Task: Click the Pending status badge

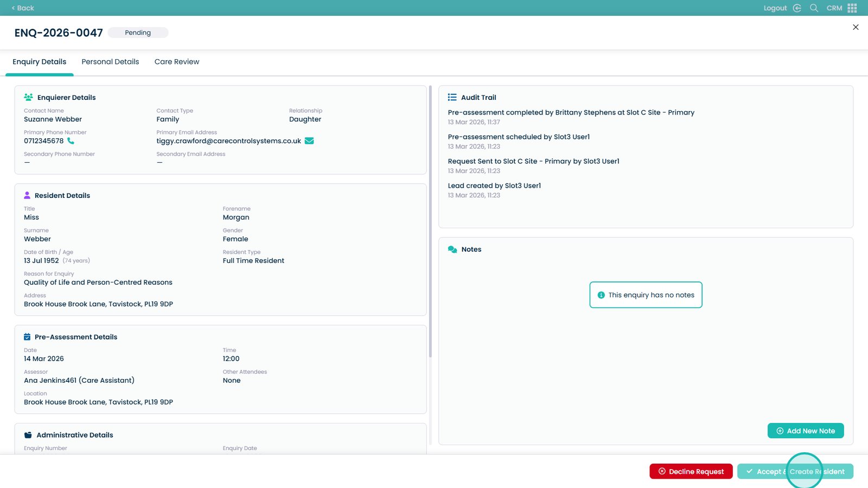Action: point(138,33)
